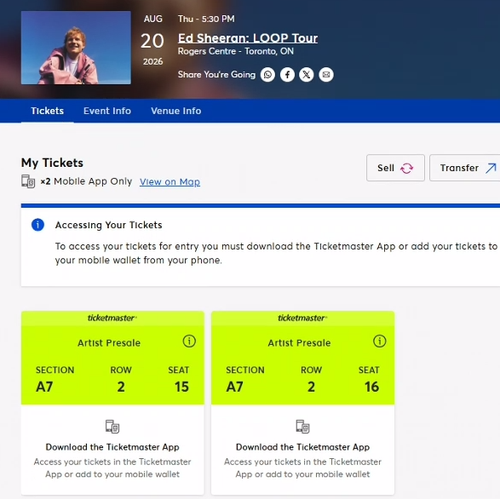
Task: Click the Ed Sheeran event thumbnail image
Action: coord(76,48)
